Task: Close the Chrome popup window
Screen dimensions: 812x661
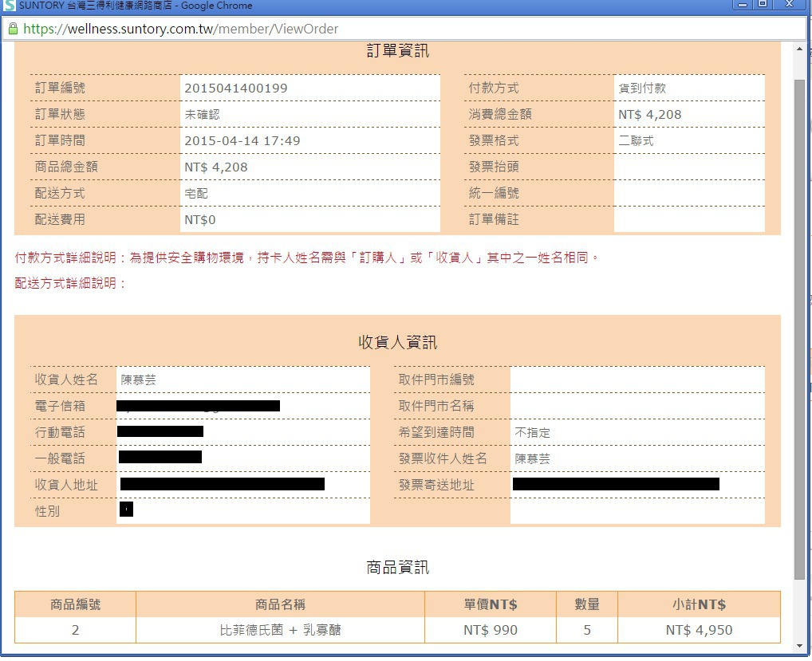Action: (789, 5)
